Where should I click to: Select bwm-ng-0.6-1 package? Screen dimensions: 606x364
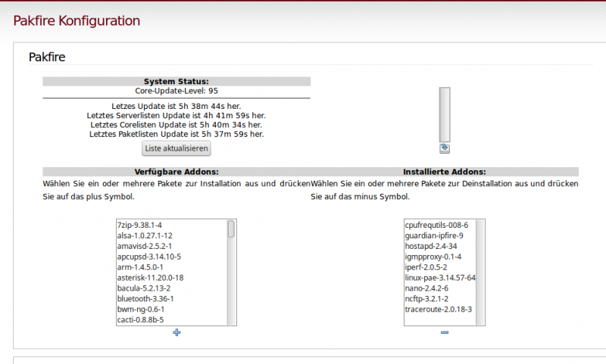172,310
